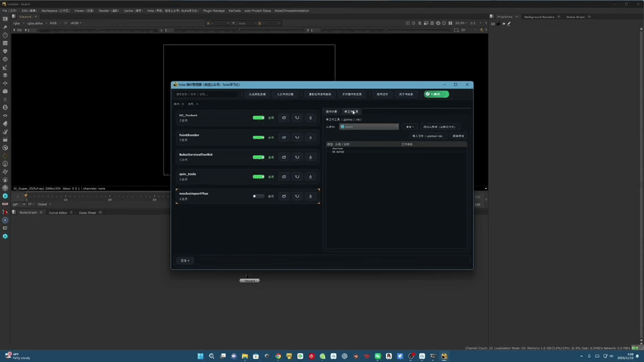Viewport: 644px width, 362px height.
Task: Switch to the Background Renders tab
Action: pyautogui.click(x=539, y=17)
